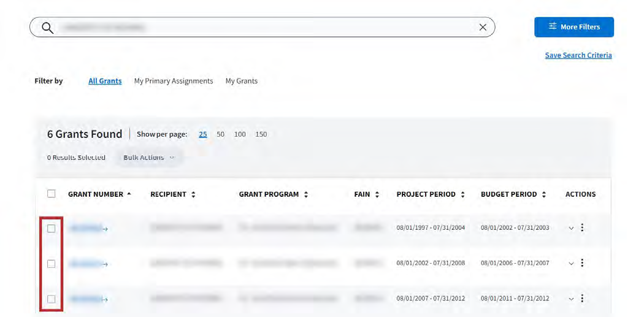Click inside the search input field
The height and width of the screenshot is (317, 644).
tap(264, 28)
